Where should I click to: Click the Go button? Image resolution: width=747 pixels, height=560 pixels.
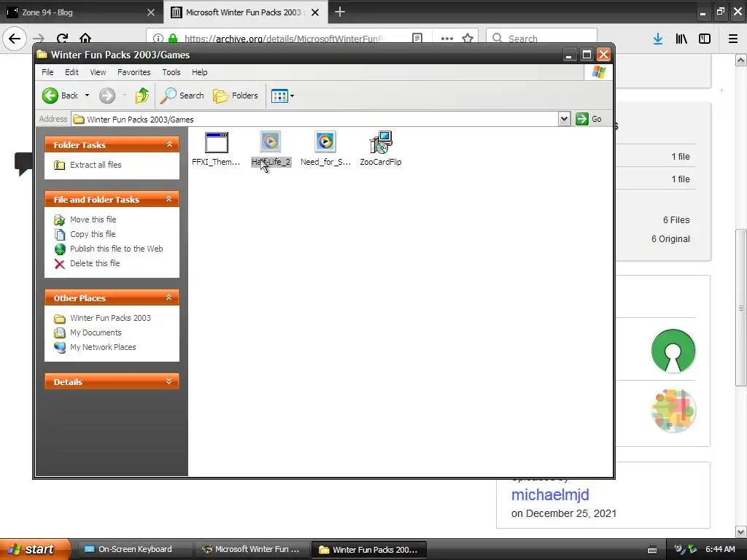coord(589,119)
